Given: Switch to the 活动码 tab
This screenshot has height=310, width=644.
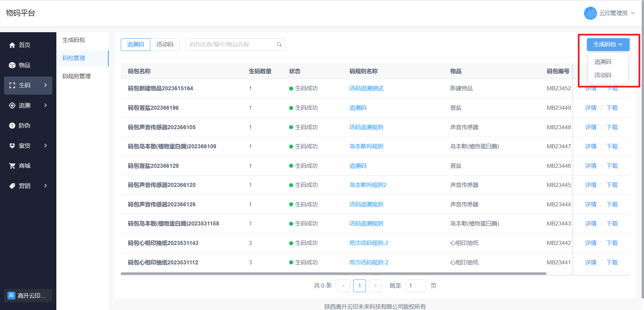Looking at the screenshot, I should [x=165, y=44].
